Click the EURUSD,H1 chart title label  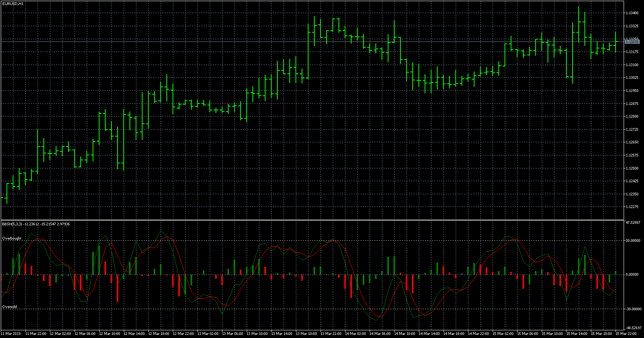pos(13,3)
